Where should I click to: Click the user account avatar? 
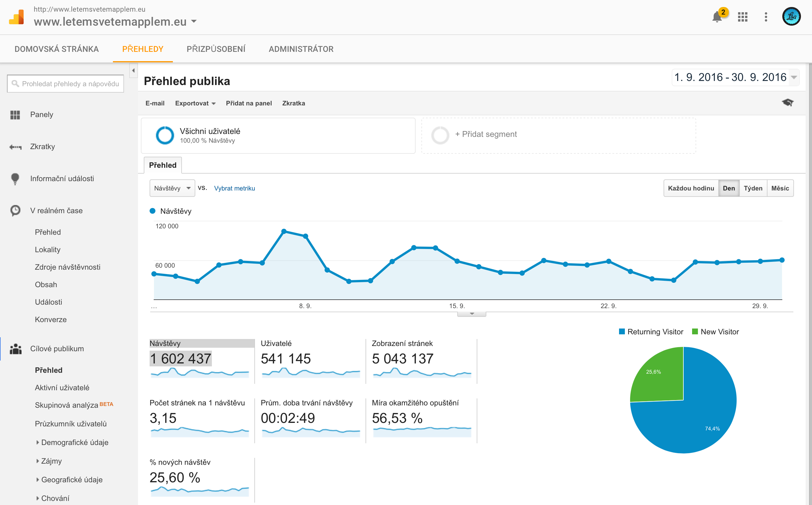(791, 16)
